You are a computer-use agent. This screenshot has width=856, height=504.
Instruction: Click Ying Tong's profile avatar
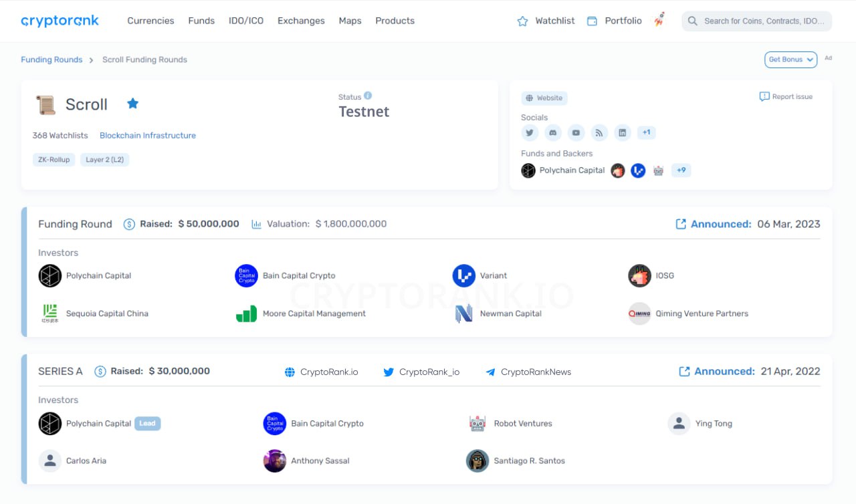679,423
